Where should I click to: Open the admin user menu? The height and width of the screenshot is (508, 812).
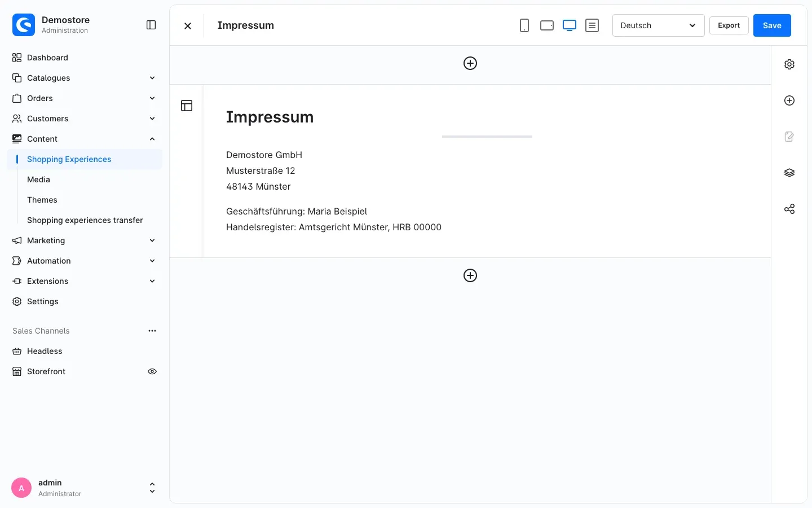point(85,488)
